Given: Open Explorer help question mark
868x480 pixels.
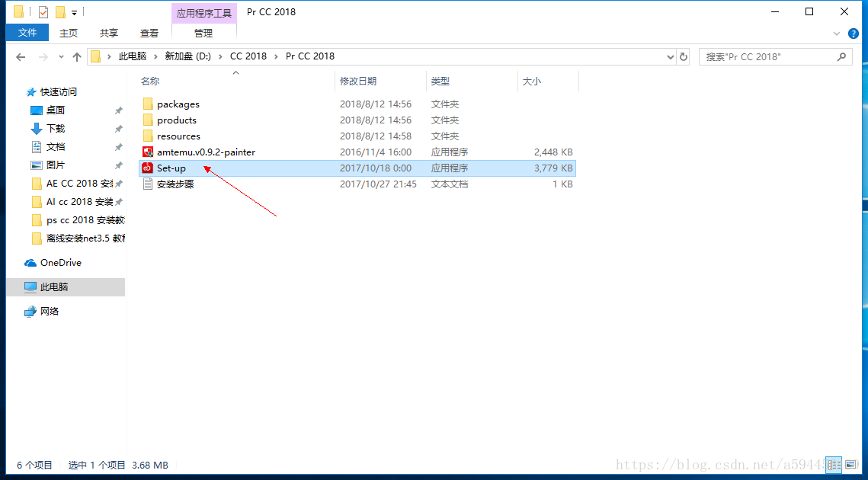Looking at the screenshot, I should point(854,34).
